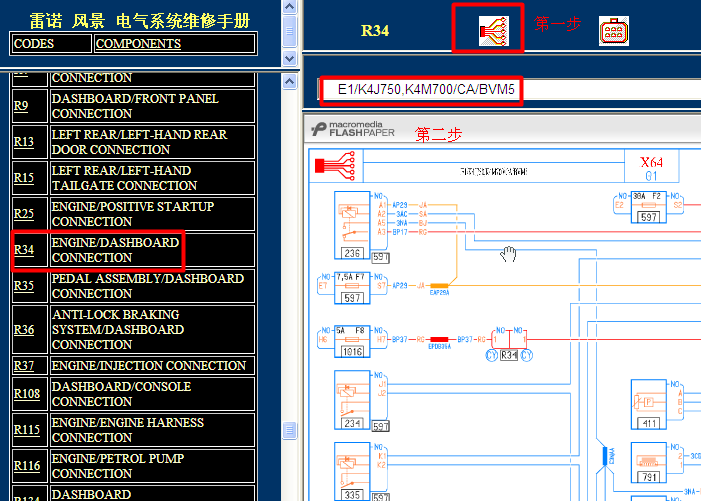The height and width of the screenshot is (501, 701).
Task: Select ENGINE/PETROL PUMP CONNECTION
Action: point(152,466)
